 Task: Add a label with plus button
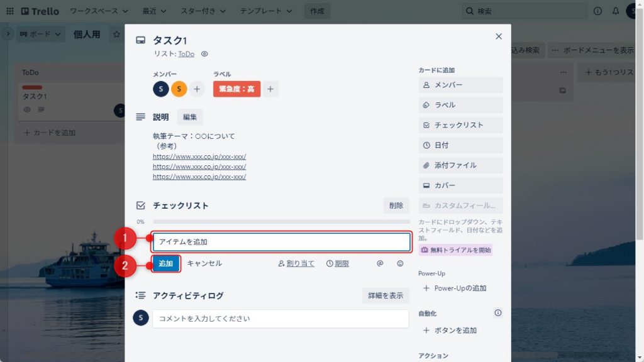(x=270, y=89)
